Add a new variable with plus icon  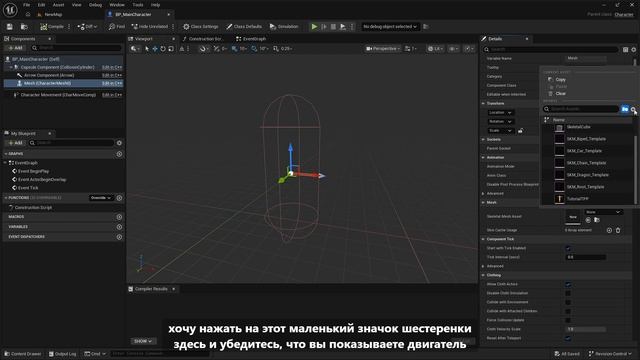(119, 227)
